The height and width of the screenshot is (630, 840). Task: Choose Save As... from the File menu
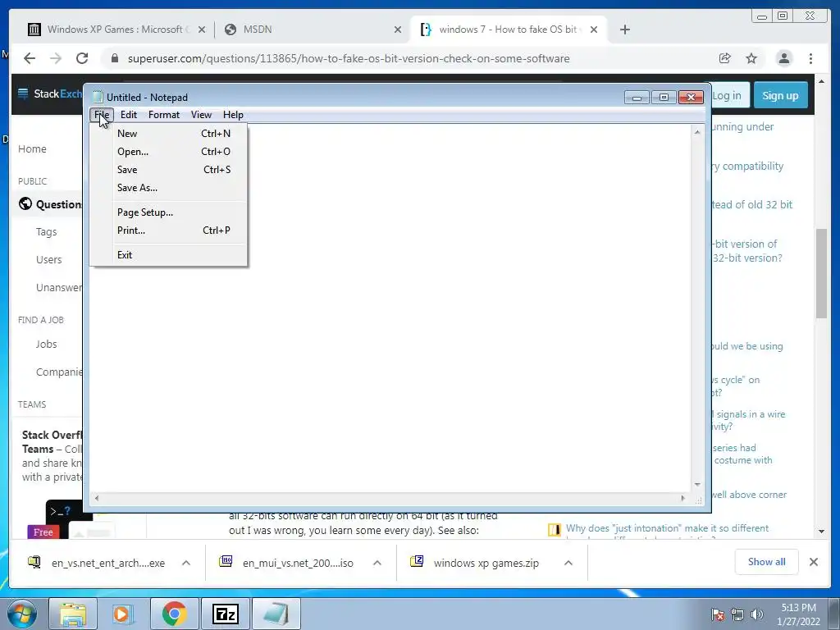pyautogui.click(x=168, y=188)
